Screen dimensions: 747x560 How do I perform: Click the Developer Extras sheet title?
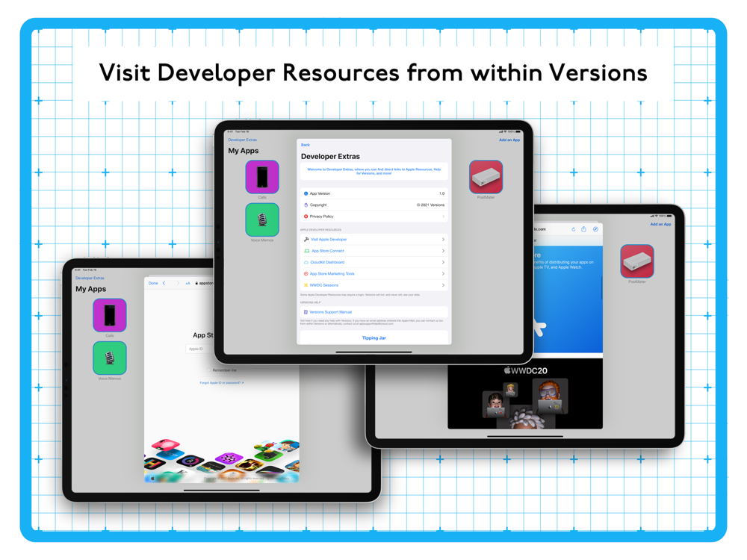pos(330,157)
